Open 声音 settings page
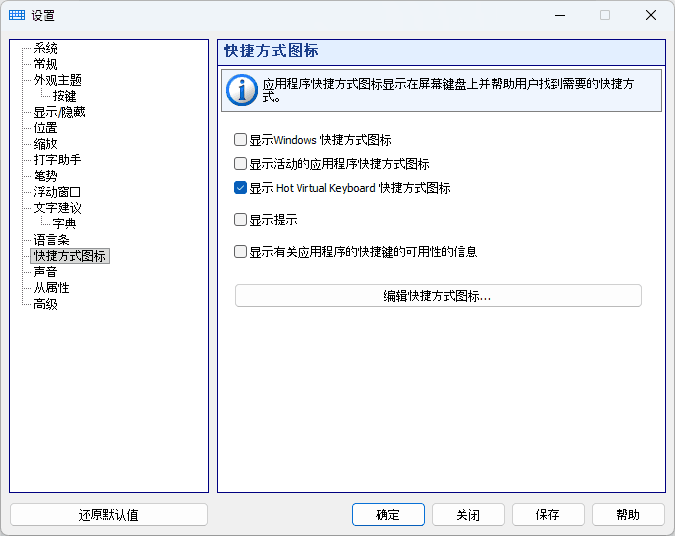This screenshot has height=536, width=675. click(x=46, y=272)
